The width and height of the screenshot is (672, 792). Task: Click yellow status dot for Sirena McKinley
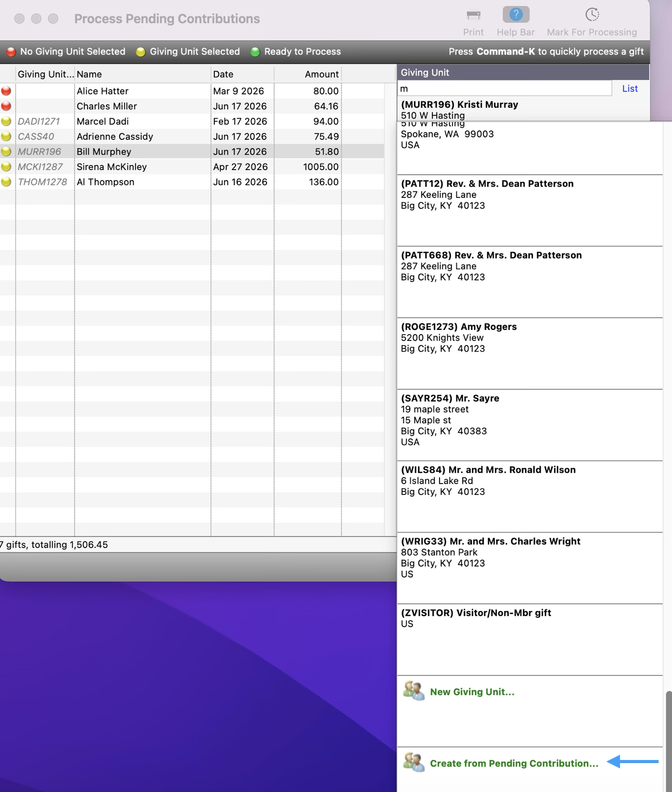pos(6,167)
